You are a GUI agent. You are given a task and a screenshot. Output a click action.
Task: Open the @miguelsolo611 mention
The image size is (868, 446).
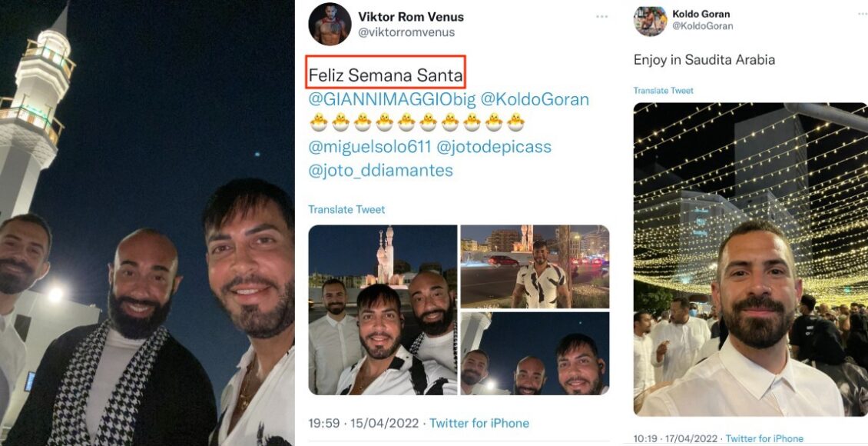[369, 146]
